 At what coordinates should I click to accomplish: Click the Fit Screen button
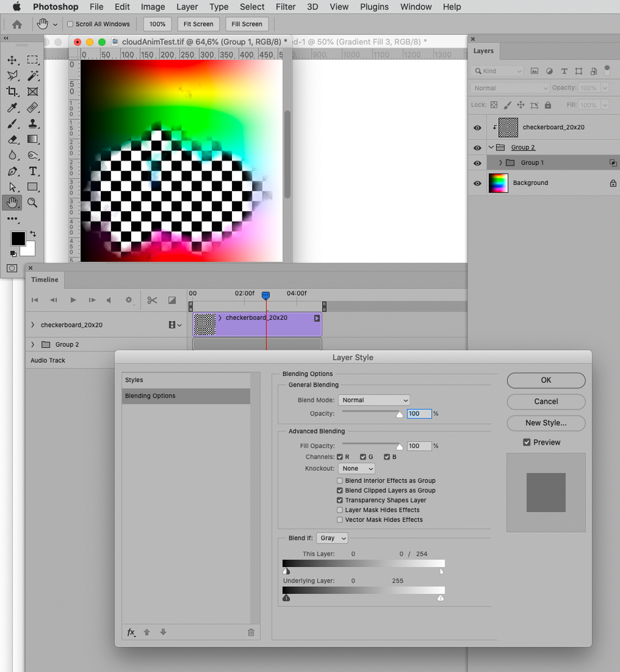click(x=198, y=24)
